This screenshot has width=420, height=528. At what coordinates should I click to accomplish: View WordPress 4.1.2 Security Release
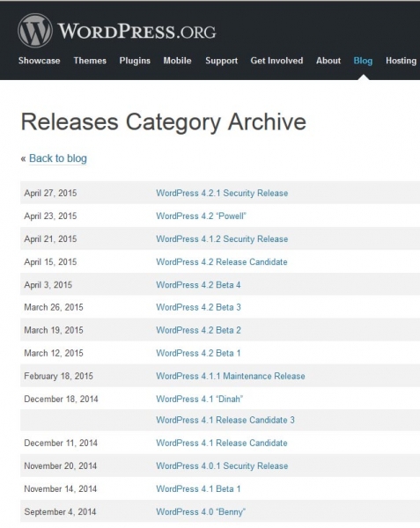[222, 238]
